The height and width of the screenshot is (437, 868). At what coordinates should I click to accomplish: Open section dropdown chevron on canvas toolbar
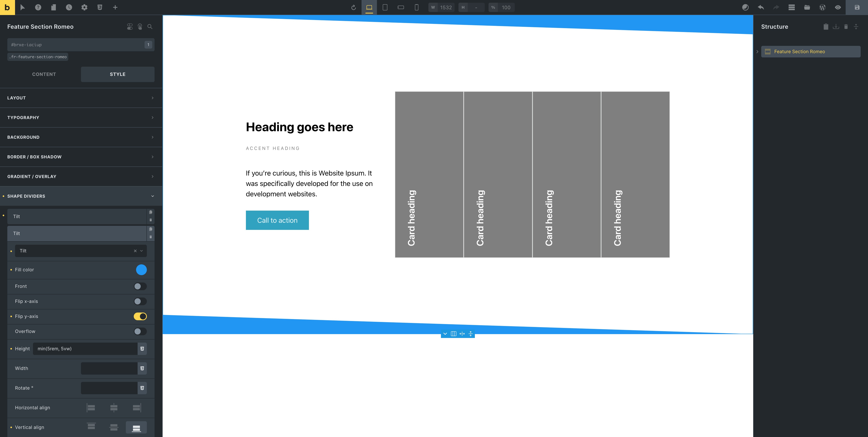(x=445, y=334)
